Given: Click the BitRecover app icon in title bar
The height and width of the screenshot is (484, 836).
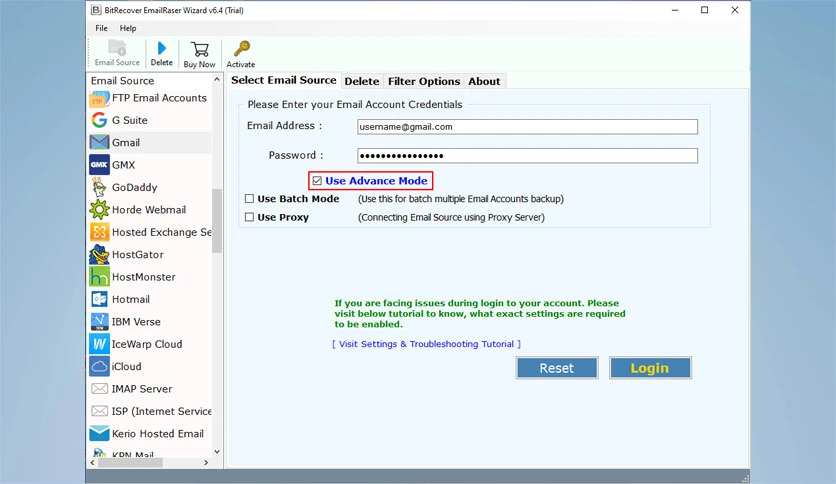Looking at the screenshot, I should pyautogui.click(x=95, y=10).
